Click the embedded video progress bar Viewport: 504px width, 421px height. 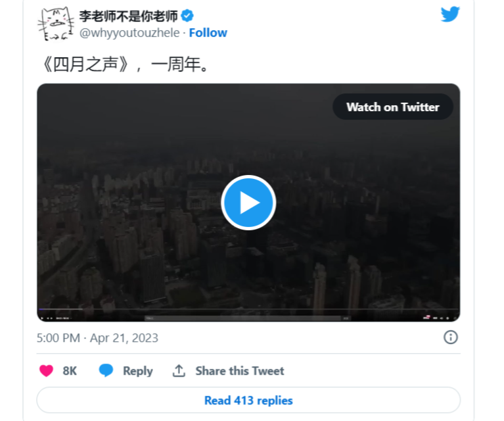click(x=248, y=309)
